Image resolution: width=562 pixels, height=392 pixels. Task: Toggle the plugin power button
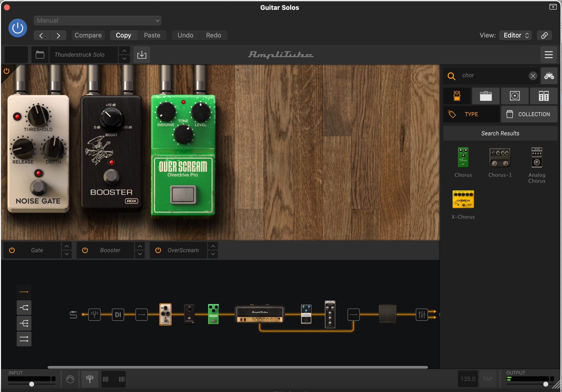coord(18,28)
